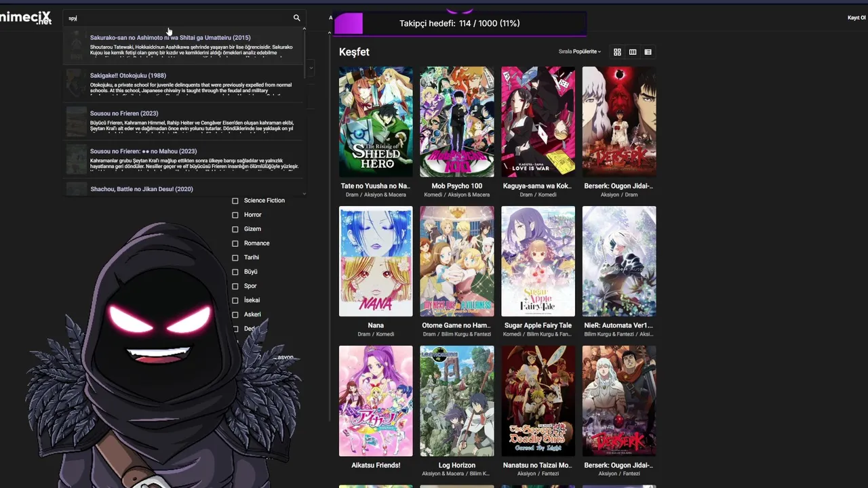Tick the İsekai genre checkbox
The image size is (868, 488).
(x=235, y=300)
